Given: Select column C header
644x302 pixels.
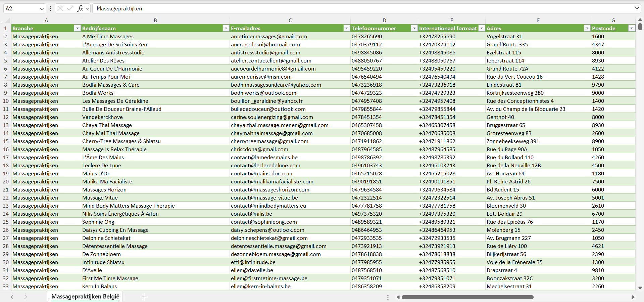Looking at the screenshot, I should pyautogui.click(x=290, y=20).
